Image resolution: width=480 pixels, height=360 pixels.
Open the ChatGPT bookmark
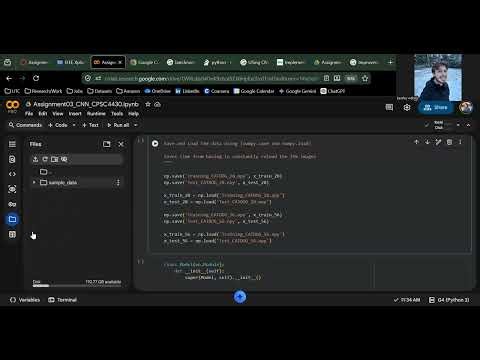click(333, 91)
